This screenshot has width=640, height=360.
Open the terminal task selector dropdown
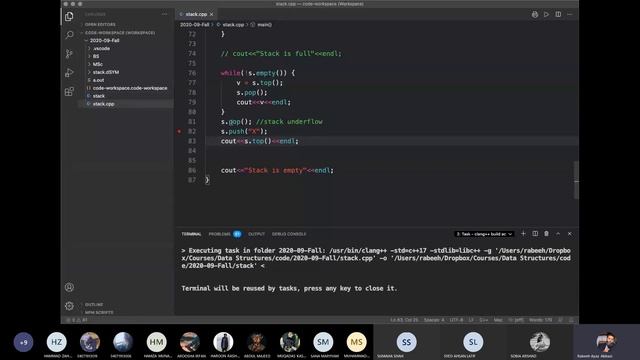tap(484, 234)
